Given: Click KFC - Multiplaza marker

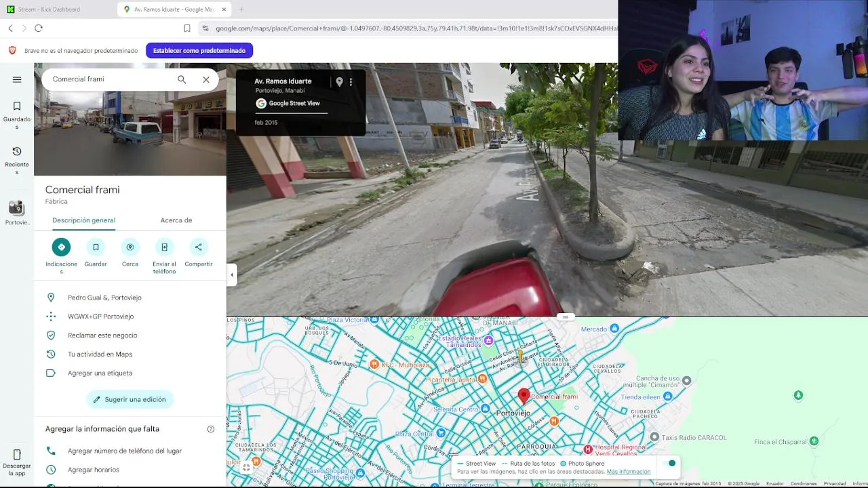Looking at the screenshot, I should [x=374, y=365].
